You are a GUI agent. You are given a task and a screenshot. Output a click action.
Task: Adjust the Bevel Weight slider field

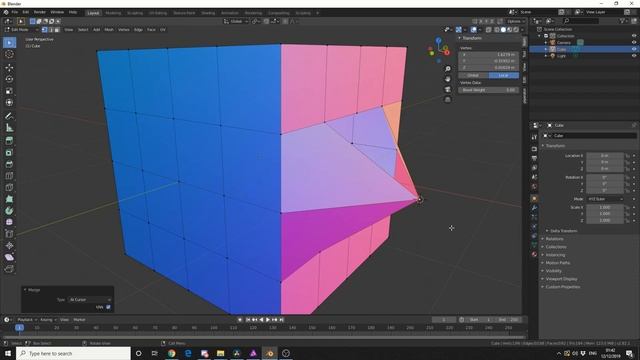click(489, 90)
